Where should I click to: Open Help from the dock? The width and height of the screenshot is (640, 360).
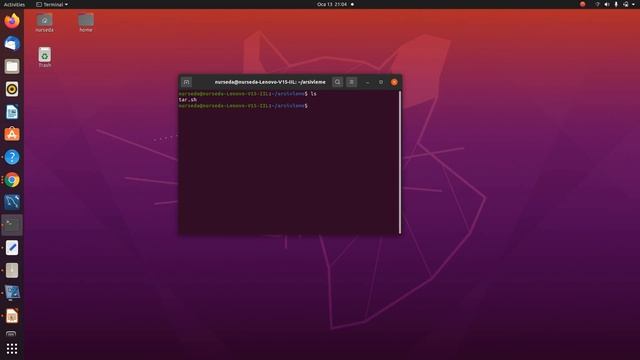pyautogui.click(x=12, y=157)
